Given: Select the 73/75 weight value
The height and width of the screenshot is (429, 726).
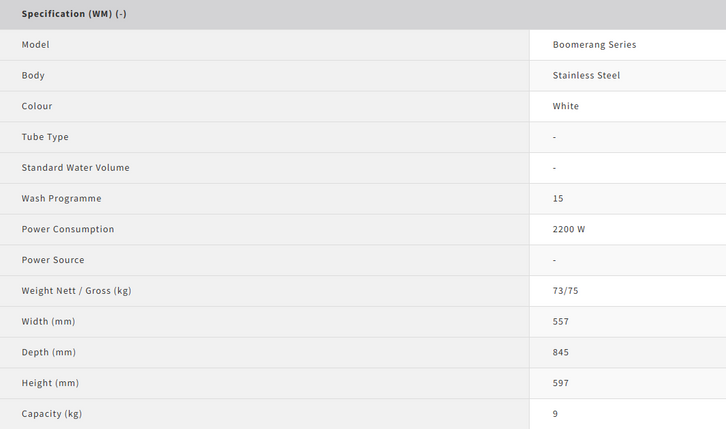Looking at the screenshot, I should (565, 291).
